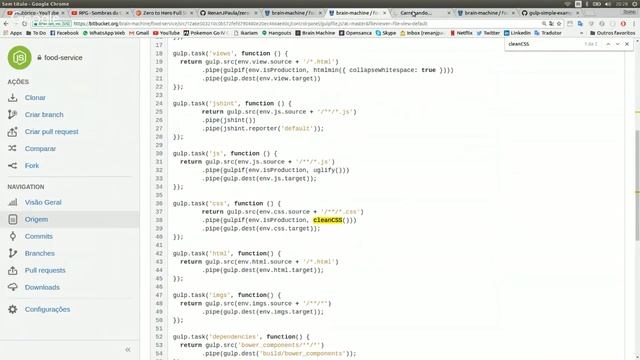640x360 pixels.
Task: Click the Gmail bookmark
Action: coord(139,33)
